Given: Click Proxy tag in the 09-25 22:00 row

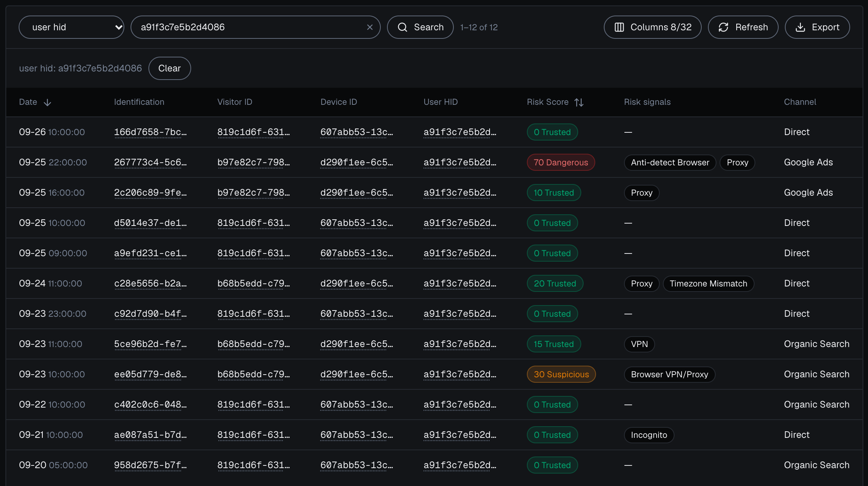Looking at the screenshot, I should click(737, 162).
